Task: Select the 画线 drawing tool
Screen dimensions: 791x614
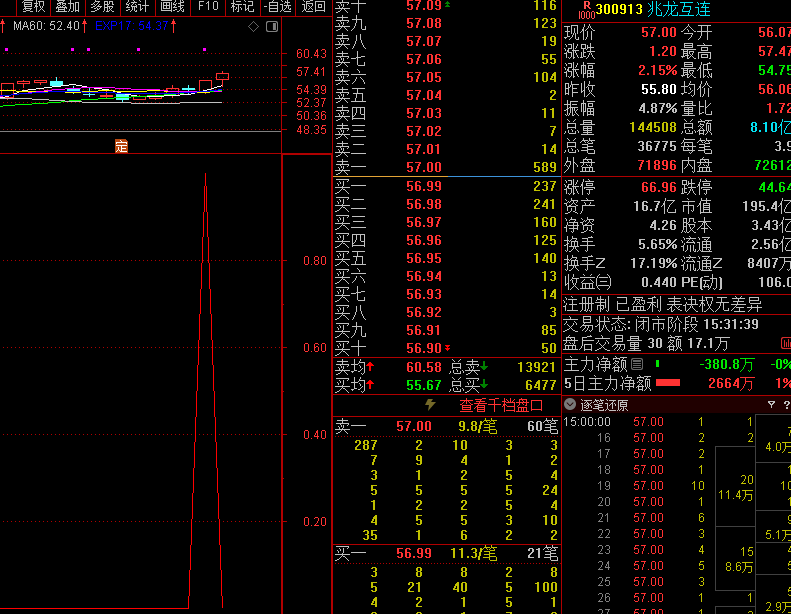Action: 173,7
